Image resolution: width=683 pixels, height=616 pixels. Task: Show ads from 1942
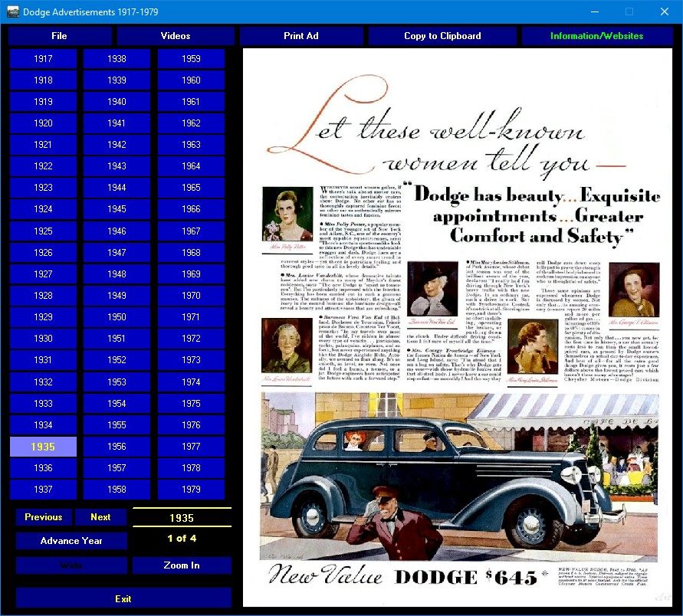tap(117, 145)
